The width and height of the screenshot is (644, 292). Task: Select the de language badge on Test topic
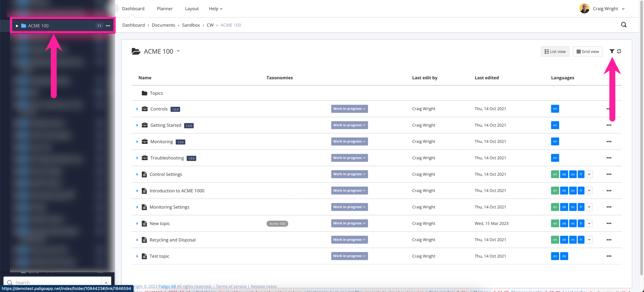pos(564,256)
